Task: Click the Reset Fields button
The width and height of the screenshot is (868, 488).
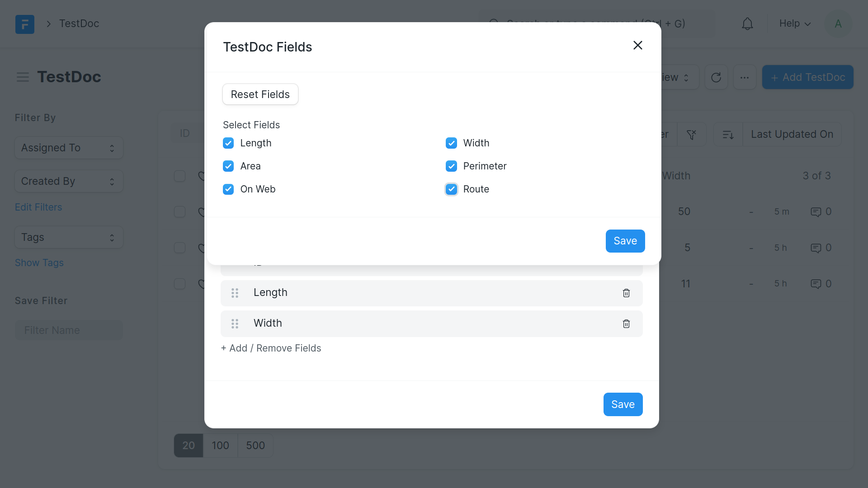Action: [260, 94]
